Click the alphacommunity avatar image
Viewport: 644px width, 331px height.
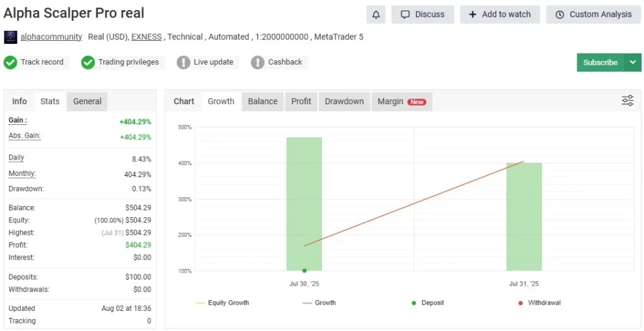pyautogui.click(x=10, y=37)
